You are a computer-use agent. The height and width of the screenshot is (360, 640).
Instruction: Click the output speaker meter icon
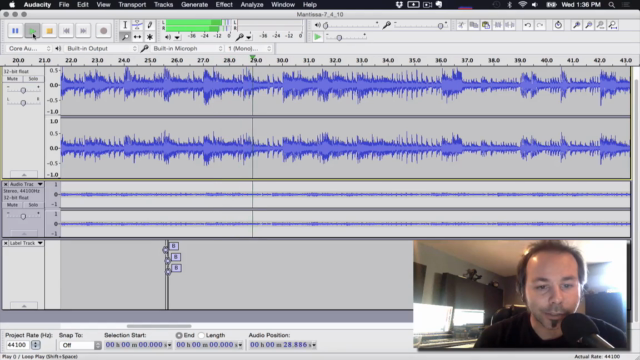[x=168, y=37]
